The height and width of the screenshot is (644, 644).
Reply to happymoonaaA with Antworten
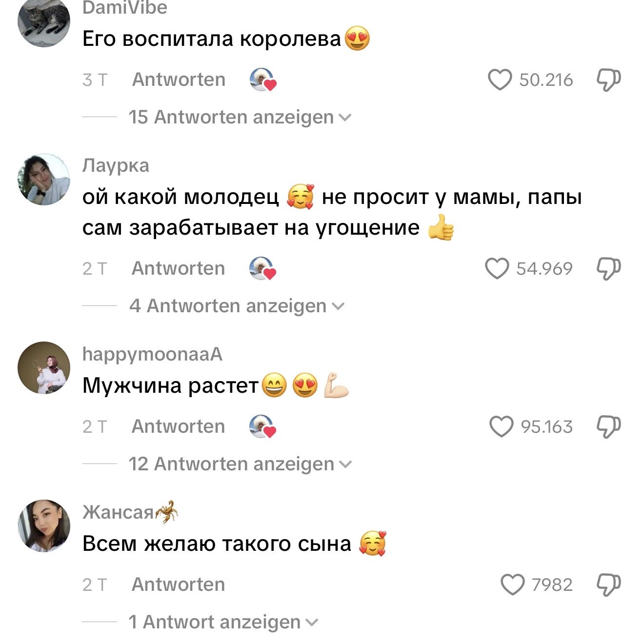click(x=179, y=426)
